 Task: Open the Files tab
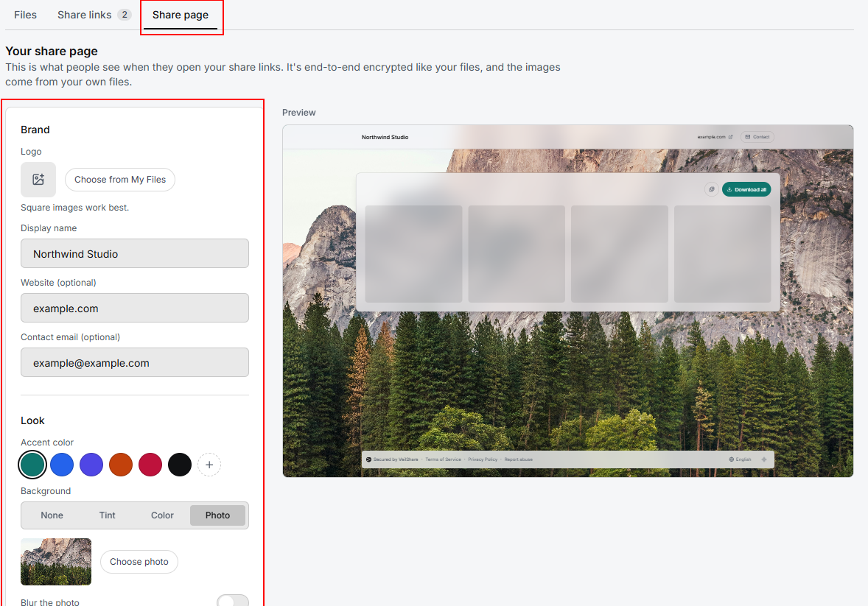coord(26,15)
